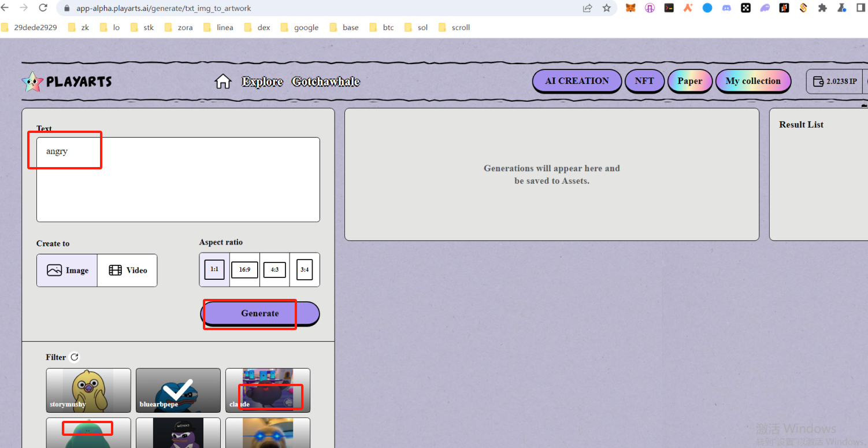
Task: Click the 2.0238 IP wallet balance
Action: pyautogui.click(x=834, y=82)
